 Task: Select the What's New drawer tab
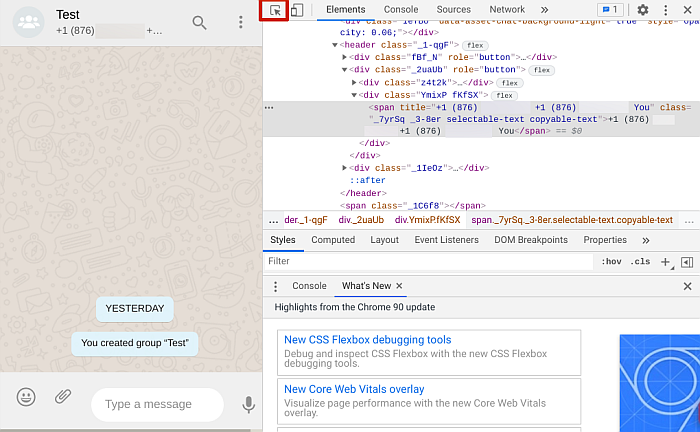pyautogui.click(x=366, y=286)
